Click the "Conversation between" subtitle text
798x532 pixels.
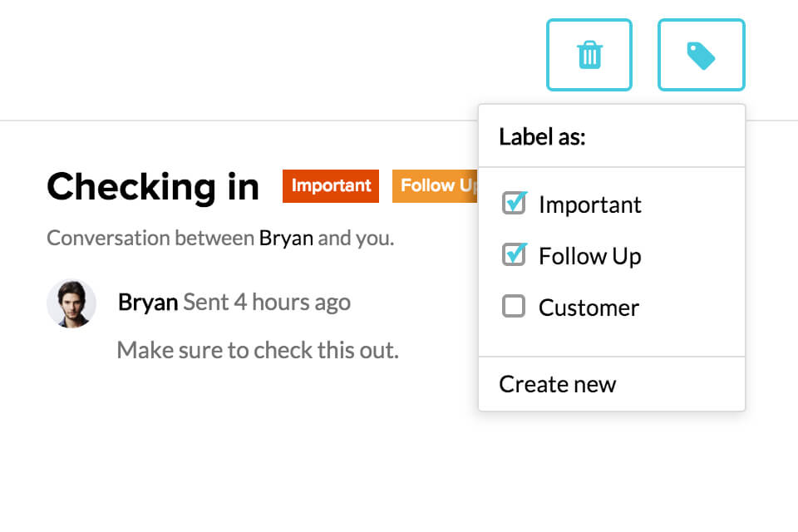(150, 239)
